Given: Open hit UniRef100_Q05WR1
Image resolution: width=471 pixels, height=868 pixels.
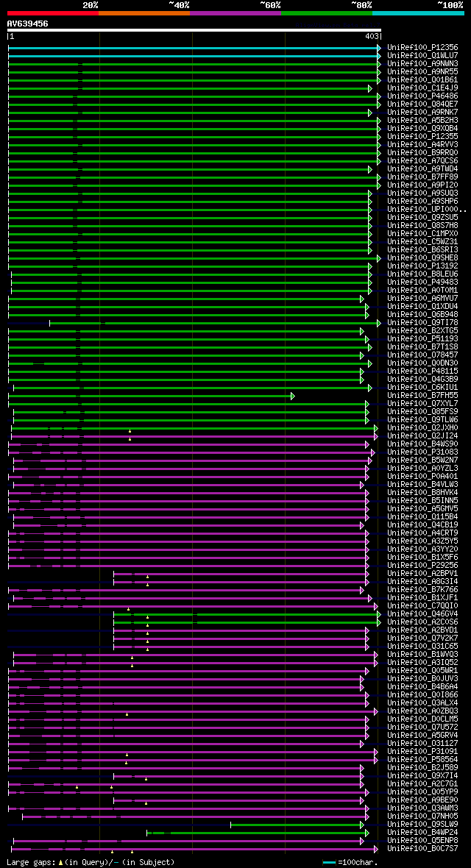Looking at the screenshot, I should pos(422,670).
